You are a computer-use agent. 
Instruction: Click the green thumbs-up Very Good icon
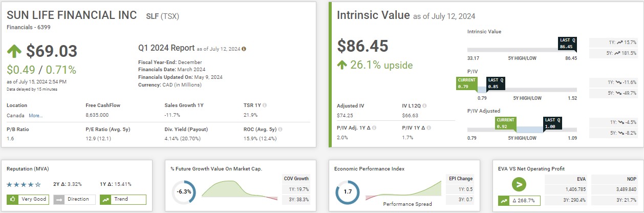coord(12,200)
